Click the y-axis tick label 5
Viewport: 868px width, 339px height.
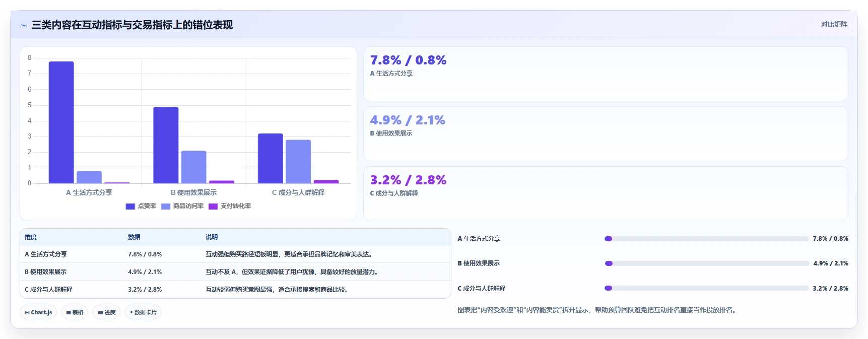point(29,105)
